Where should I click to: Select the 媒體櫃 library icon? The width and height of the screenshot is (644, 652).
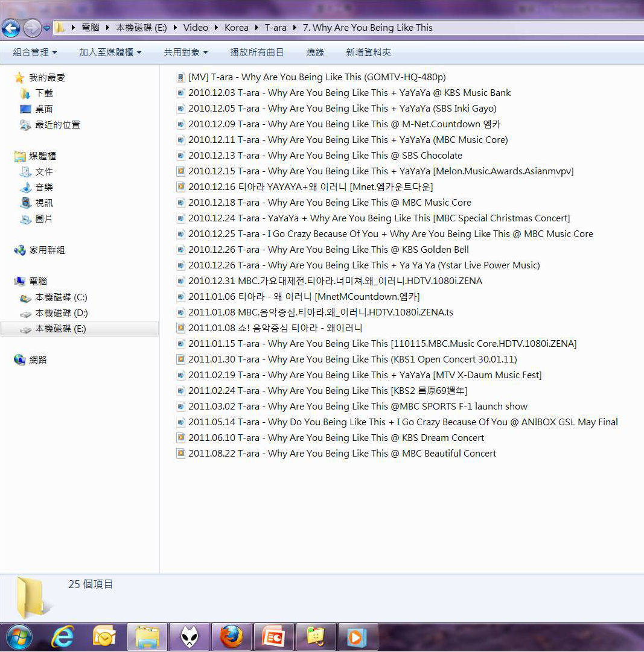(x=19, y=156)
